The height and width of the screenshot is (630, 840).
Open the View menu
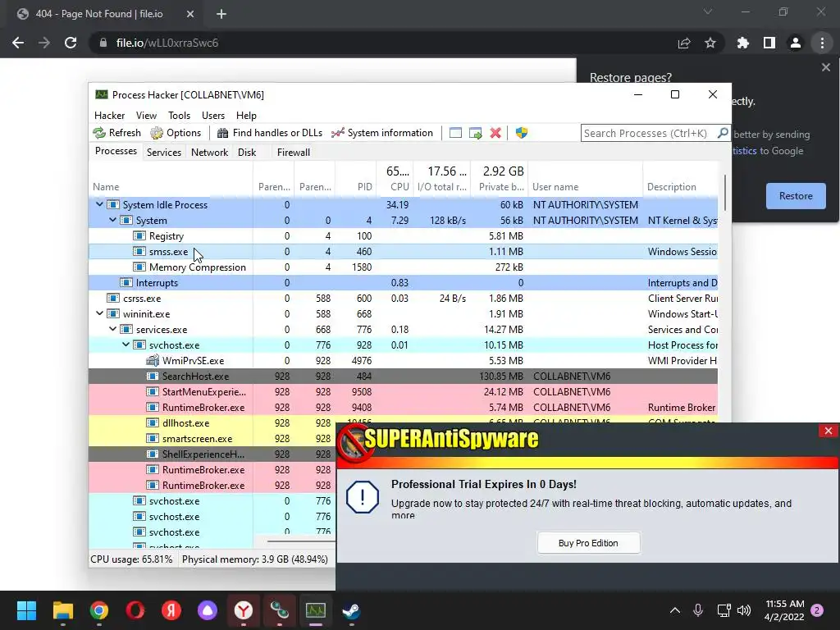pos(146,115)
